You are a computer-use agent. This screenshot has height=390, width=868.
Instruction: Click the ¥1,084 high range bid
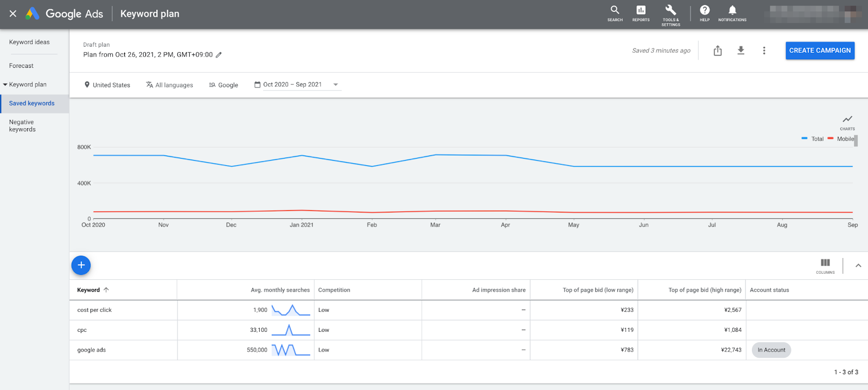[733, 330]
